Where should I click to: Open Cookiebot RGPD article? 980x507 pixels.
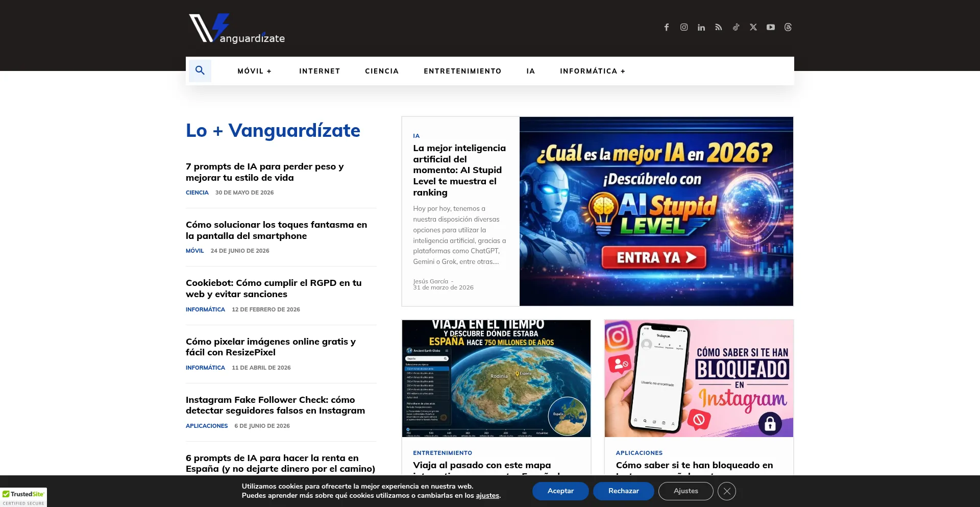click(x=274, y=288)
